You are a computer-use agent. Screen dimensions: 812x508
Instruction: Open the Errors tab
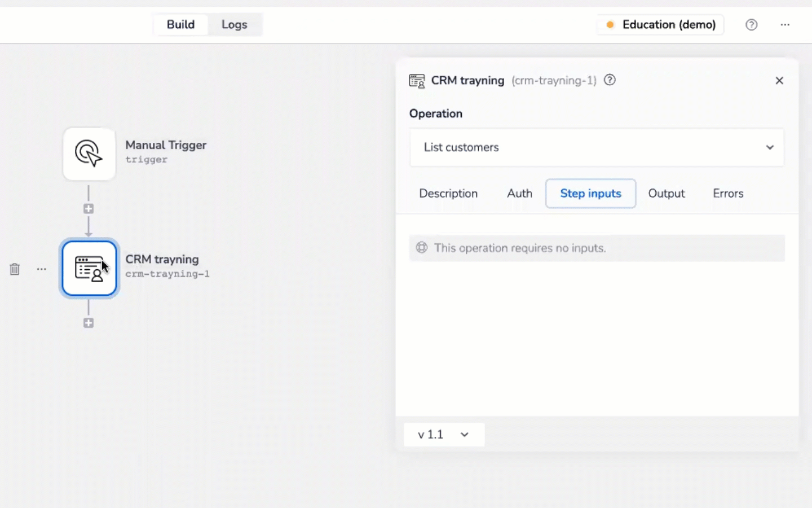coord(728,194)
